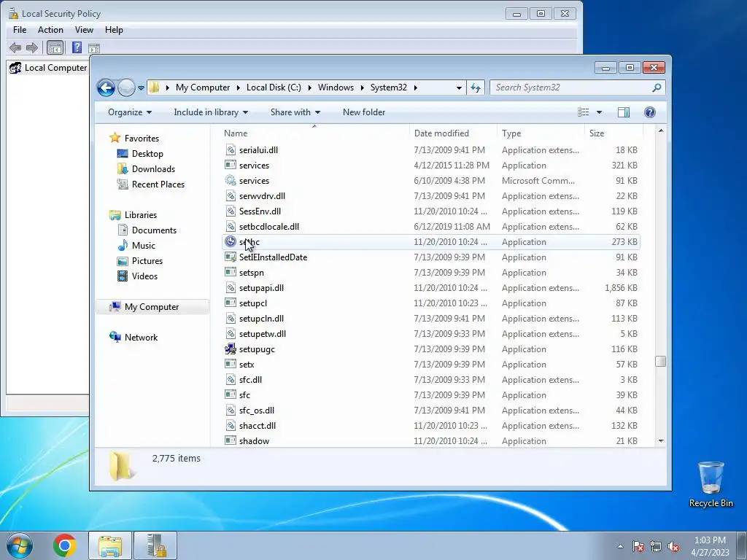Click the Forward arrow in Explorer
747x560 pixels.
(126, 87)
